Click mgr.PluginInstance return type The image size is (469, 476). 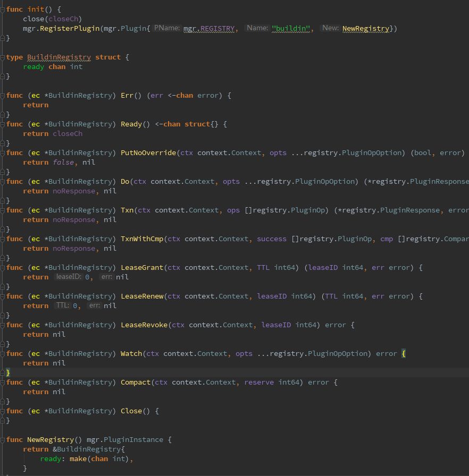(125, 440)
